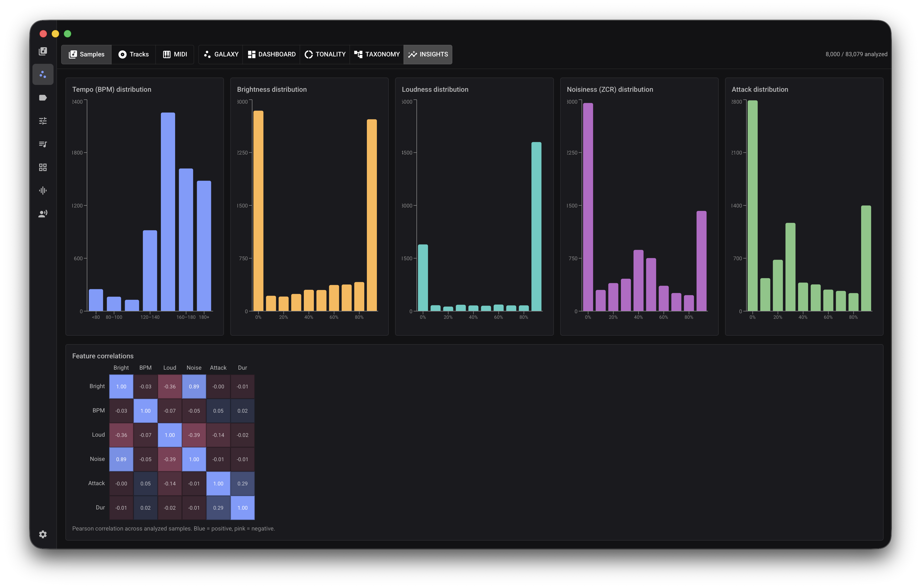Open the playlist queue sidebar icon

43,144
